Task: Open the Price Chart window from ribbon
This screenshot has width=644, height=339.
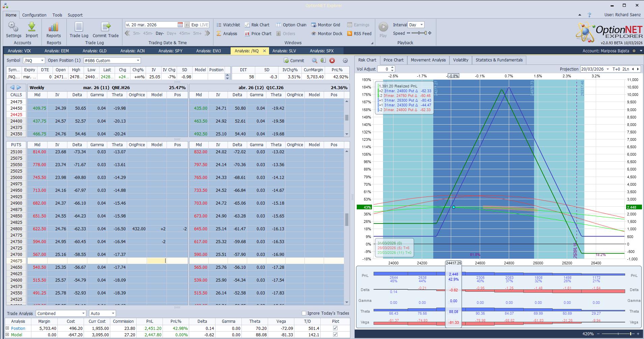Action: [258, 33]
